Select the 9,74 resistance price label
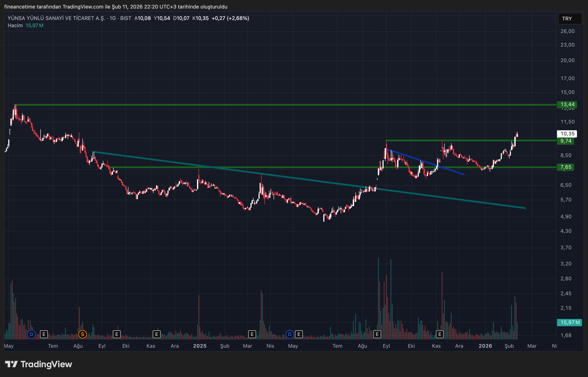 [x=565, y=141]
